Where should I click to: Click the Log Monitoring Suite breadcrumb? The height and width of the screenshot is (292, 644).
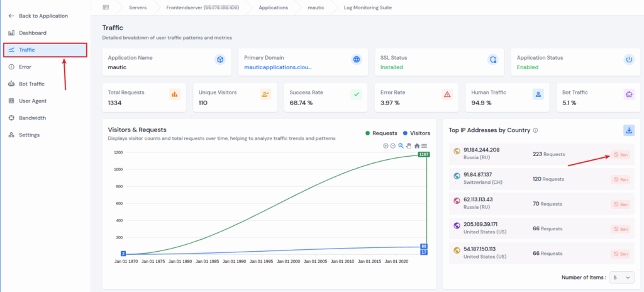[367, 8]
